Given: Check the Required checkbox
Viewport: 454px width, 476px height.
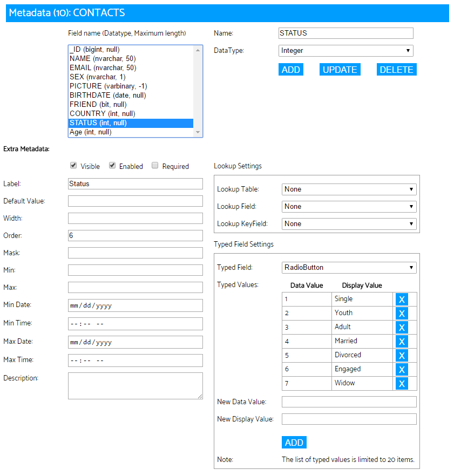Looking at the screenshot, I should coord(155,165).
